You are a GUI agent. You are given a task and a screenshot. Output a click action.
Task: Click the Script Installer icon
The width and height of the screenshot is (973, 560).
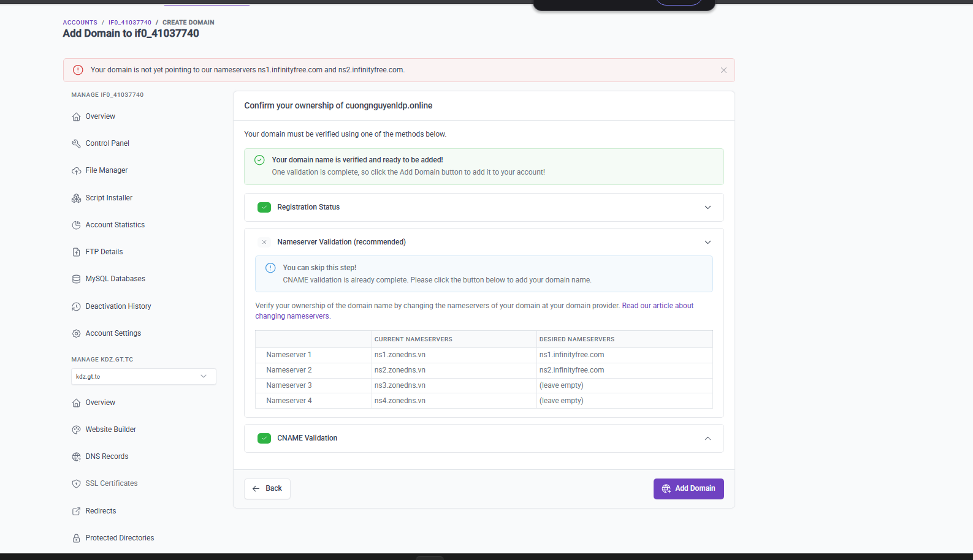click(x=76, y=198)
